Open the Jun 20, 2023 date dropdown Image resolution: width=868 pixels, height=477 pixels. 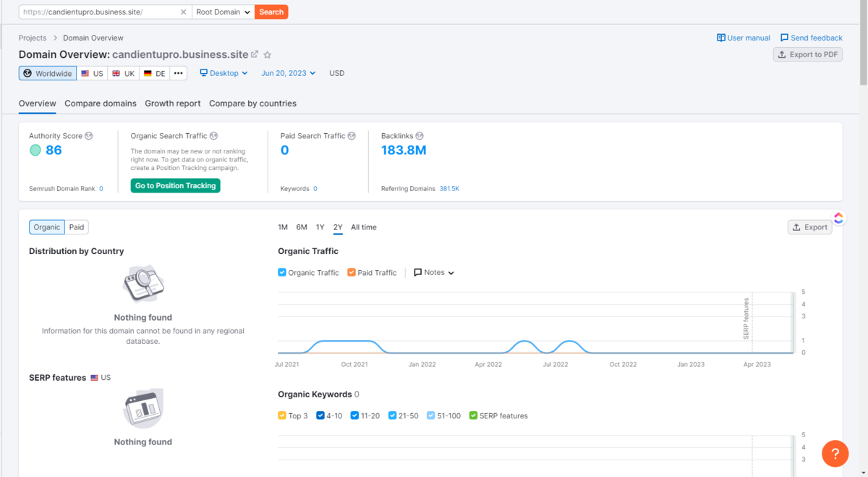click(x=289, y=73)
